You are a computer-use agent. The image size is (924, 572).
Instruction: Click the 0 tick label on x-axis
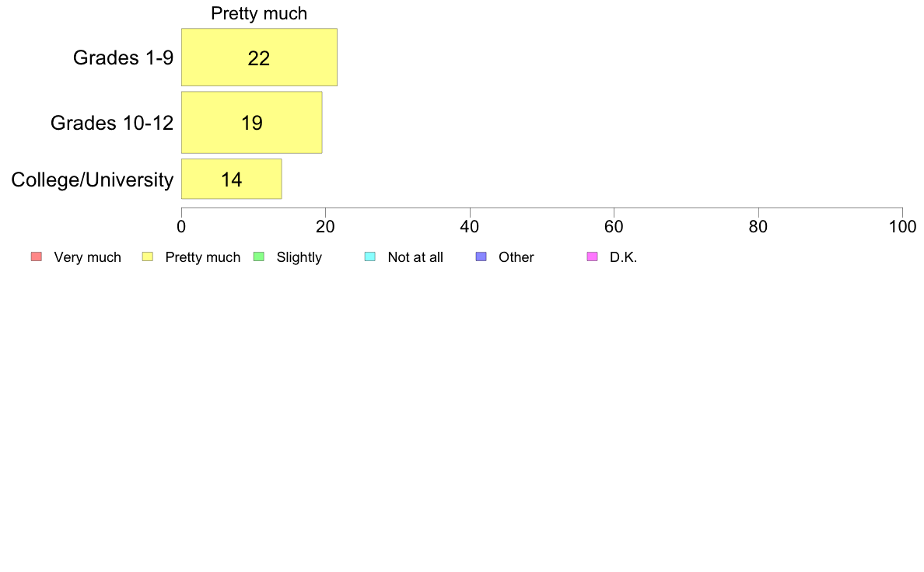coord(181,227)
